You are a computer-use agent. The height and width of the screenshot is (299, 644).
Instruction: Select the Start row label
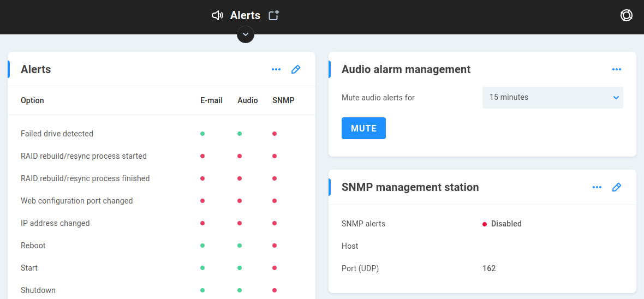(x=29, y=268)
